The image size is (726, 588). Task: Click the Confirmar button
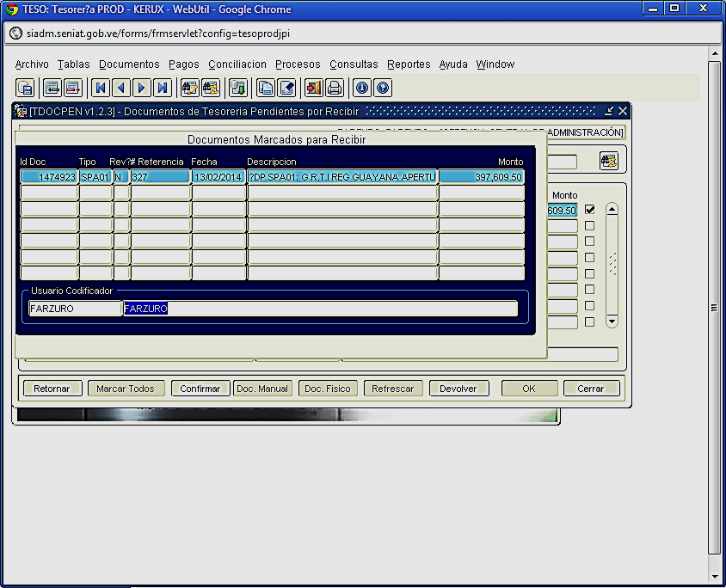pos(200,389)
